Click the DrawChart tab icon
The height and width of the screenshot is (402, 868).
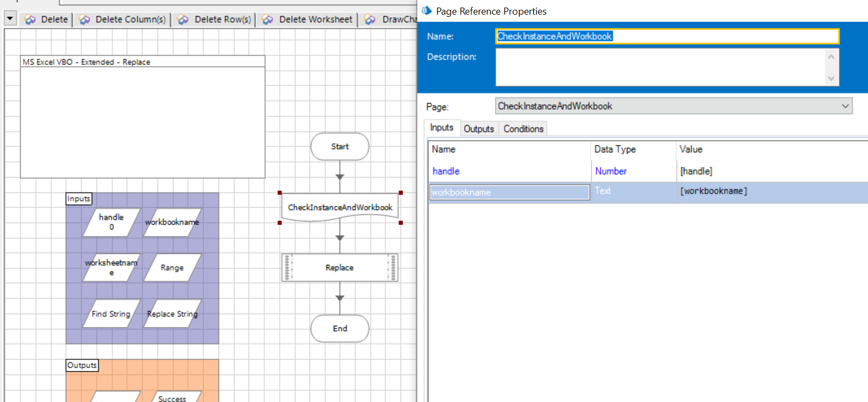tap(370, 20)
